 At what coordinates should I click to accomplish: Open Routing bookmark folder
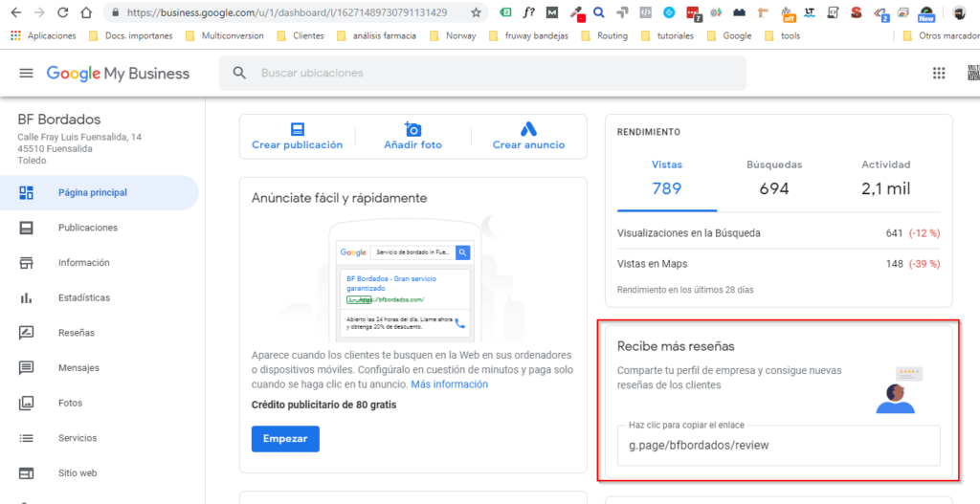(605, 35)
